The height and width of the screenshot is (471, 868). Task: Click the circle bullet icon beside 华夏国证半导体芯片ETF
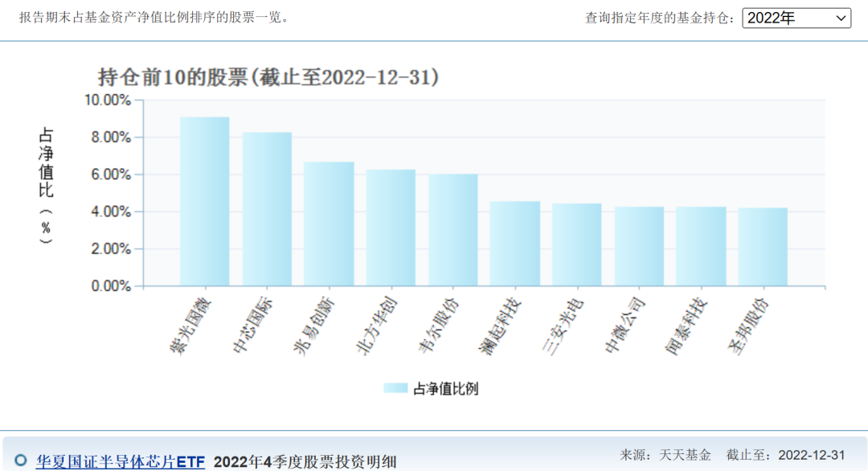[21, 460]
